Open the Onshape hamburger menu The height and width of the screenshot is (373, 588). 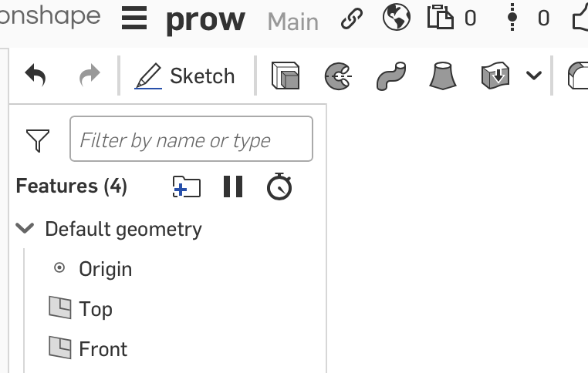pyautogui.click(x=134, y=18)
